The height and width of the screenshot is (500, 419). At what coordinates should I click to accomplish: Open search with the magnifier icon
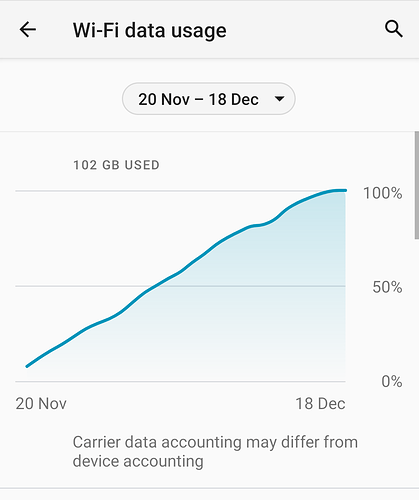[394, 29]
